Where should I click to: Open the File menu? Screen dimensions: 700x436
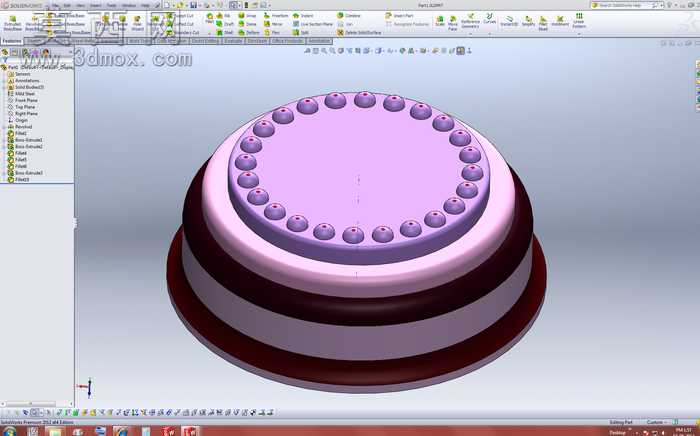[55, 5]
